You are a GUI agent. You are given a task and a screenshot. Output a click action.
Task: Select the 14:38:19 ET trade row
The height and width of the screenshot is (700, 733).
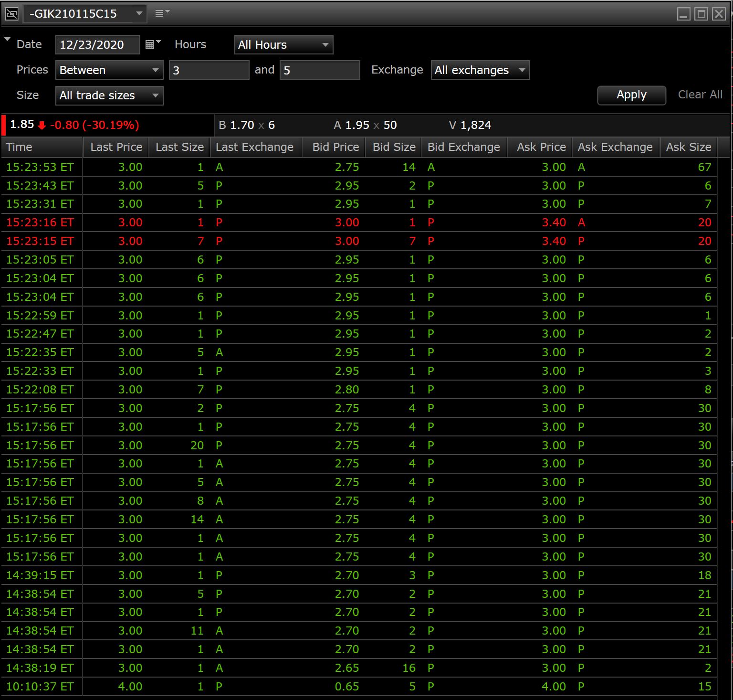[359, 668]
